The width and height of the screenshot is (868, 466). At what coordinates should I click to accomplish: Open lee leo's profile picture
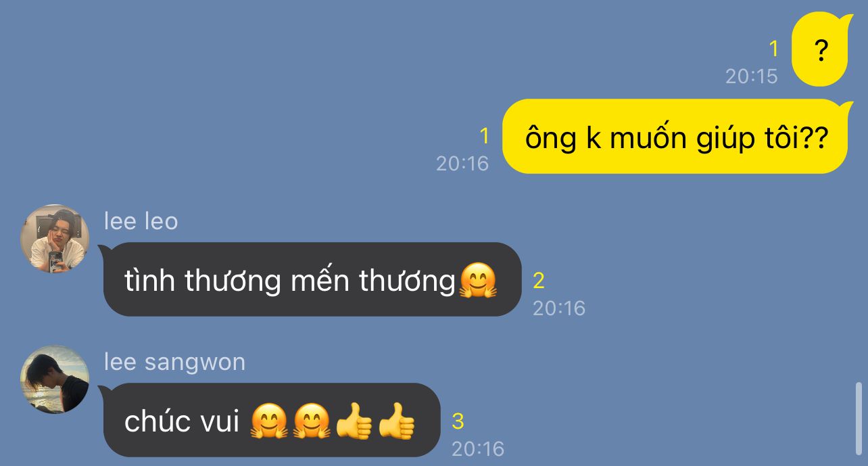pos(55,239)
